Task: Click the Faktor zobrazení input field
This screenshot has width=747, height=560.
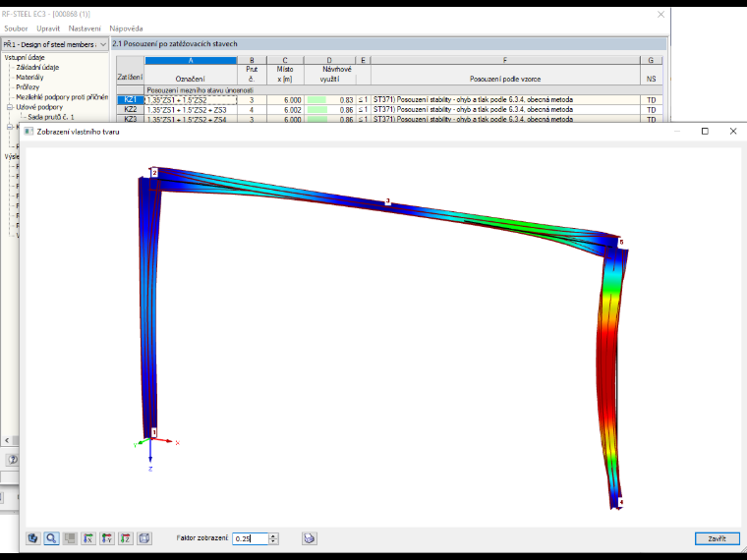Action: click(251, 538)
